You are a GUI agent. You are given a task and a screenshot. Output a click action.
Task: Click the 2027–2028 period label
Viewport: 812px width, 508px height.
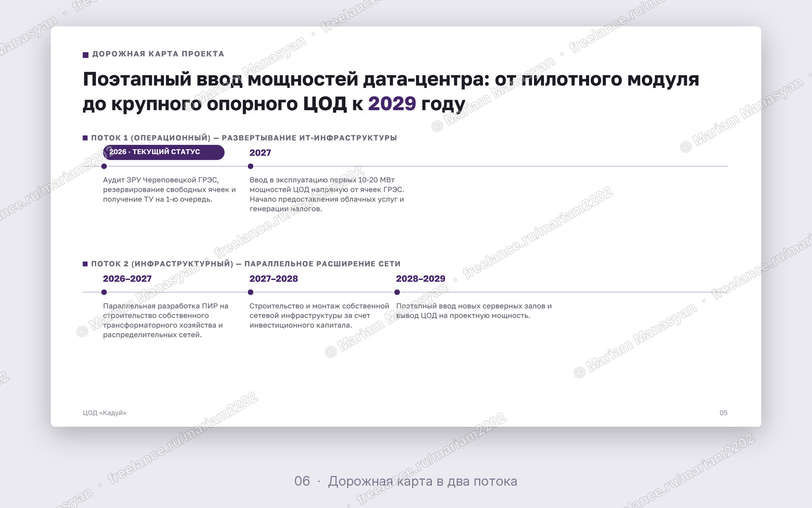[x=274, y=279]
